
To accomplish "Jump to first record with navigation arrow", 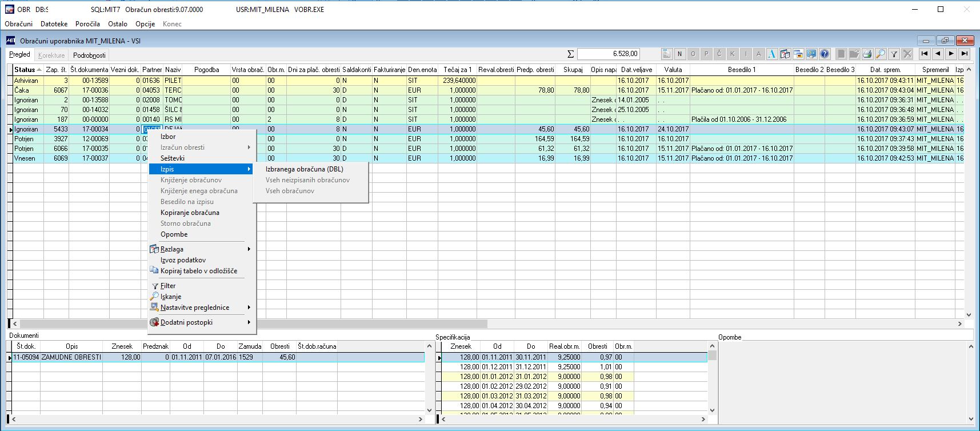I will [925, 54].
